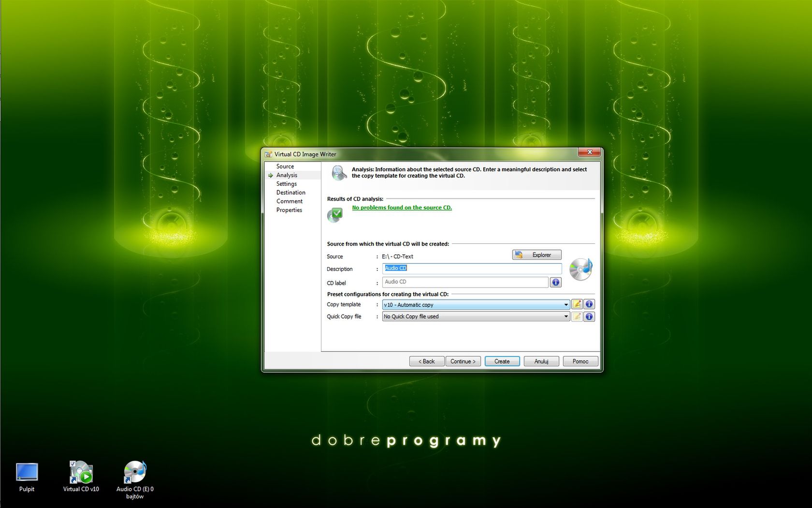The width and height of the screenshot is (812, 508).
Task: Click the magnifier analysis header icon
Action: tap(339, 173)
